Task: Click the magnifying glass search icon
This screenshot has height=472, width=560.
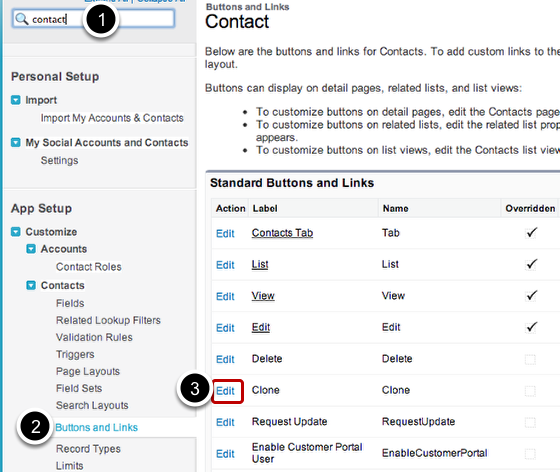Action: pyautogui.click(x=22, y=19)
